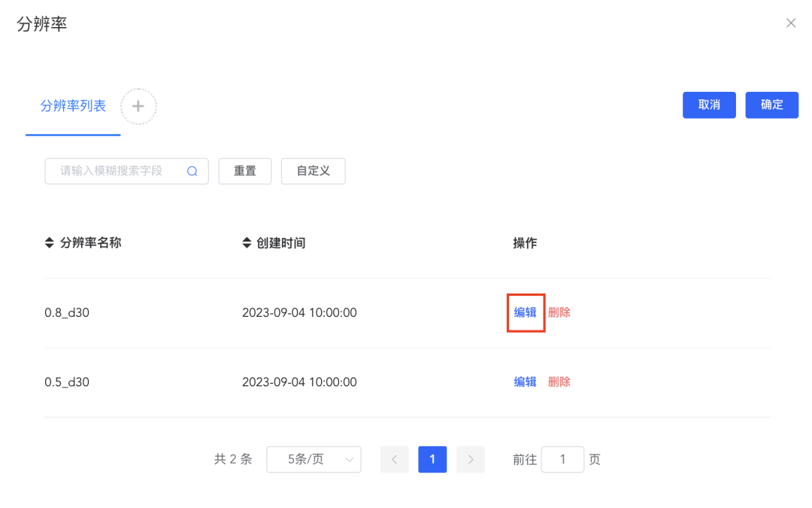Delete the 0.5_d30 resolution
Viewport: 812px width, 508px height.
559,382
